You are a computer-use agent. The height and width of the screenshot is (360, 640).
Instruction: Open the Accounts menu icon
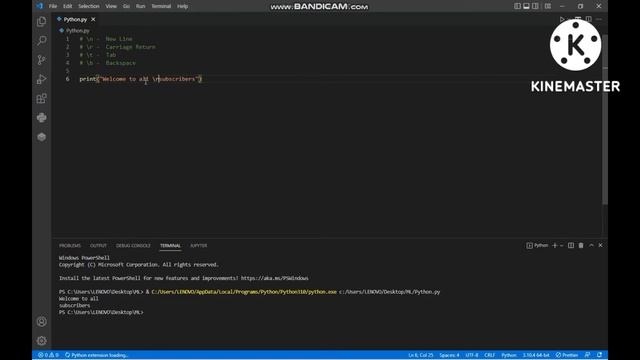(x=42, y=322)
